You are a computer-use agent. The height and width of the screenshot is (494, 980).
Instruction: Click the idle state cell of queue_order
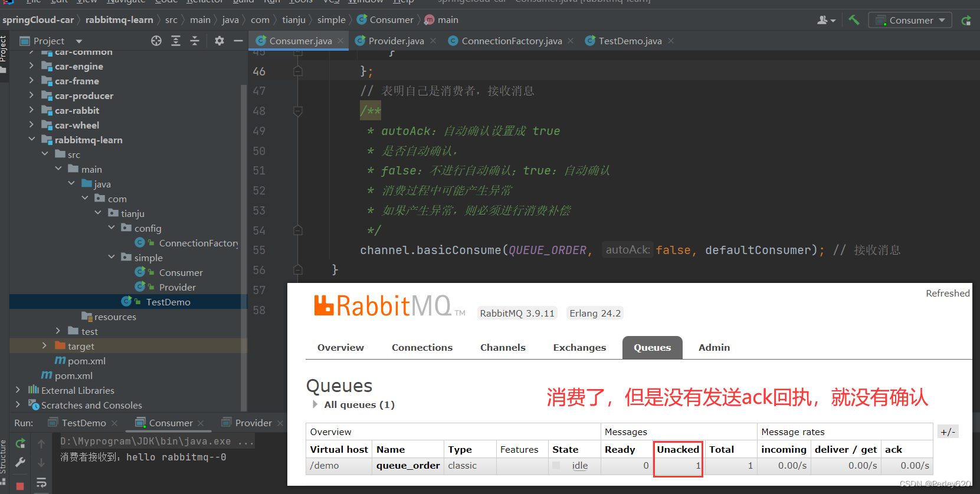579,466
